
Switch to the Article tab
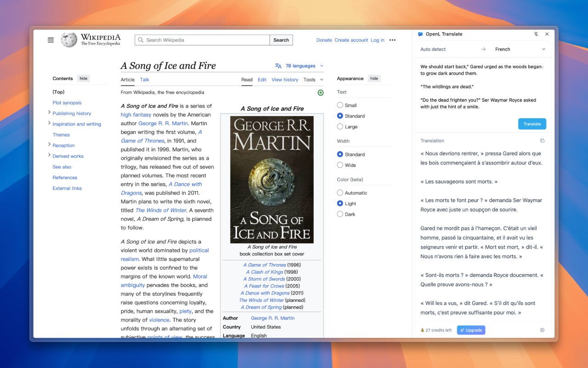pyautogui.click(x=128, y=80)
